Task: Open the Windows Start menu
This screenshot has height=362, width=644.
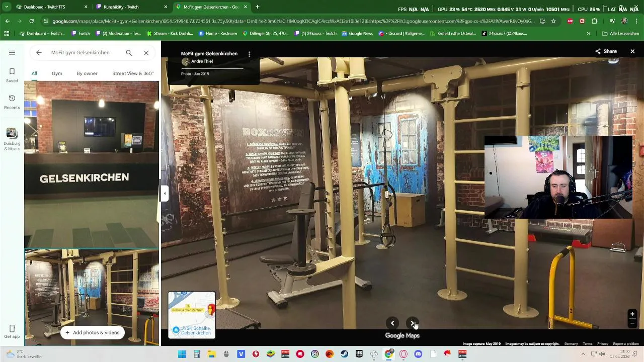Action: tap(182, 354)
